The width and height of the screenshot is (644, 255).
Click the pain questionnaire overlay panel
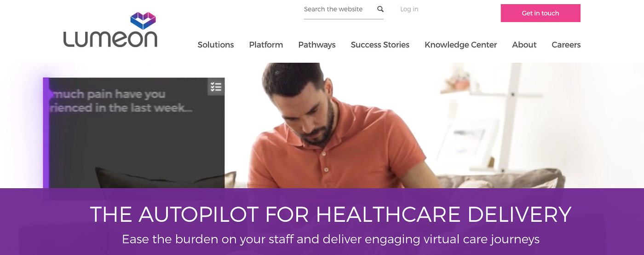coord(134,133)
